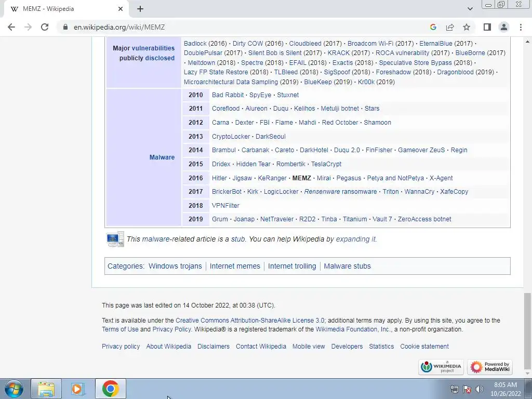Click the page vertical scrollbar thumb
The image size is (532, 399).
[x=527, y=331]
